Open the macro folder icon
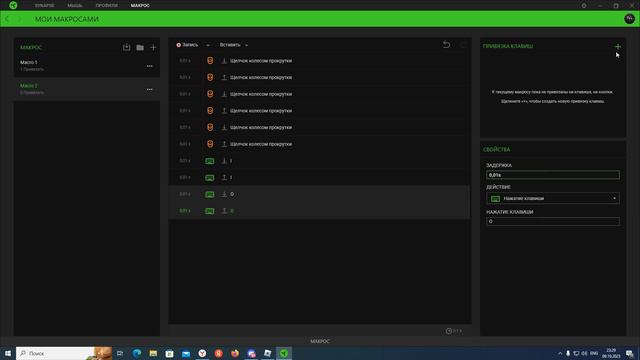The width and height of the screenshot is (640, 360). point(140,47)
